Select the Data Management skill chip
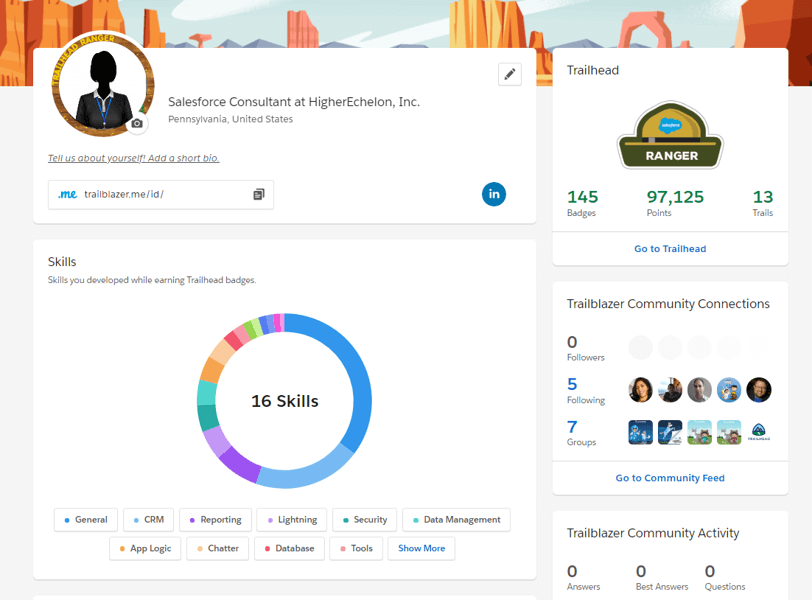This screenshot has height=600, width=812. coord(456,520)
